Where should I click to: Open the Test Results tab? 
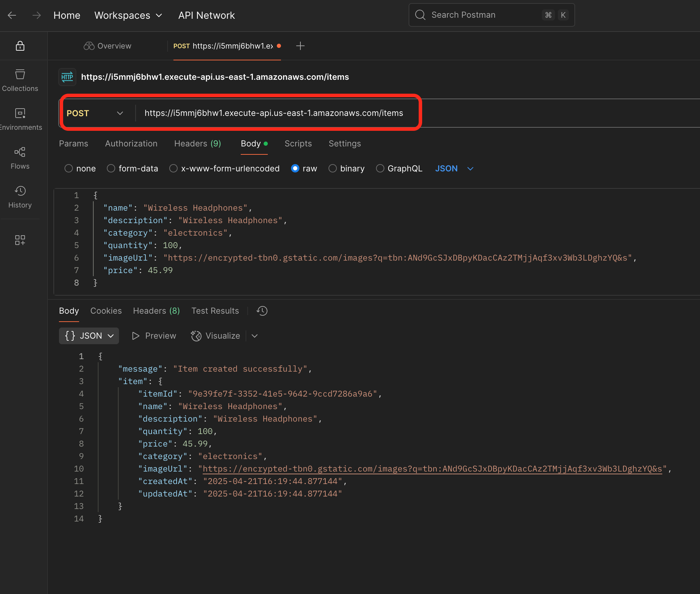pyautogui.click(x=215, y=311)
